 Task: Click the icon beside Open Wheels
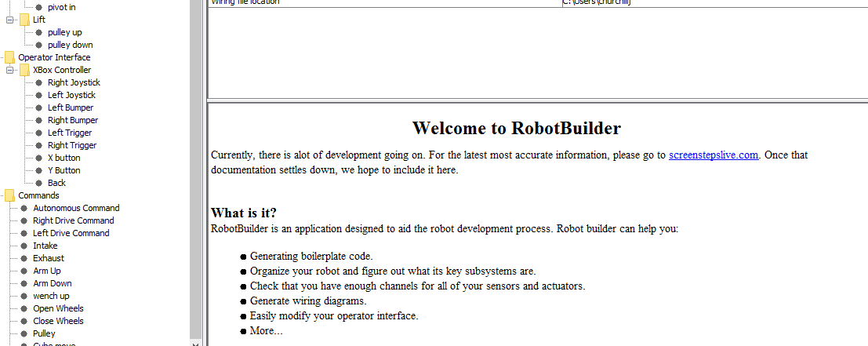(x=24, y=309)
